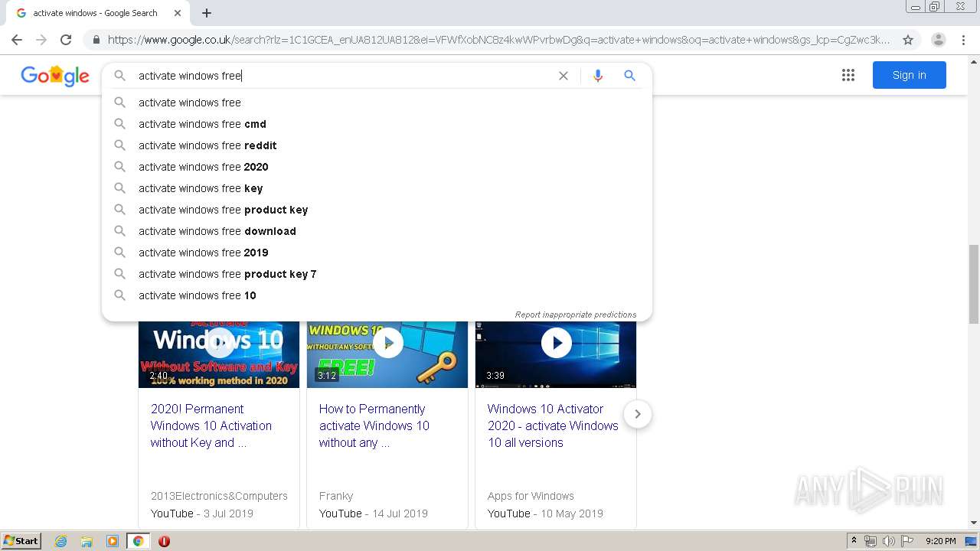Close the 'activate windows - Google Search' tab
980x551 pixels.
(178, 13)
